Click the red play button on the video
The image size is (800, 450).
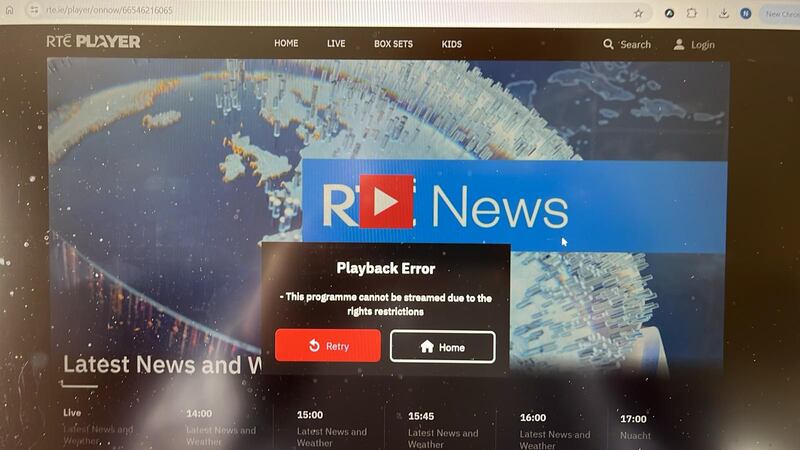pyautogui.click(x=386, y=202)
